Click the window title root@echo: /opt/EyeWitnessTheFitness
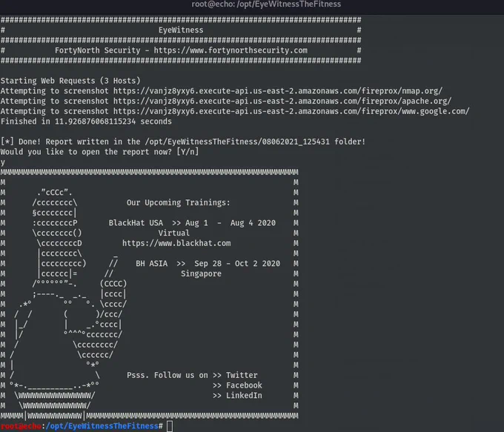 click(266, 4)
